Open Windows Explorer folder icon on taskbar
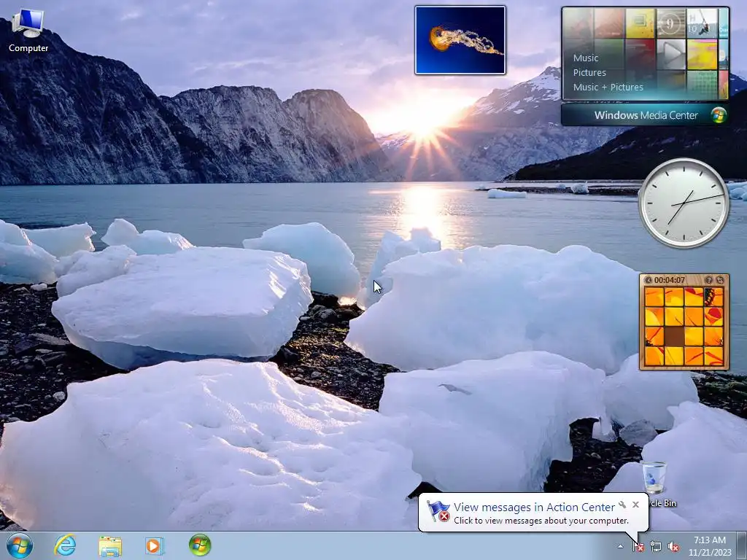The width and height of the screenshot is (747, 560). point(110,545)
